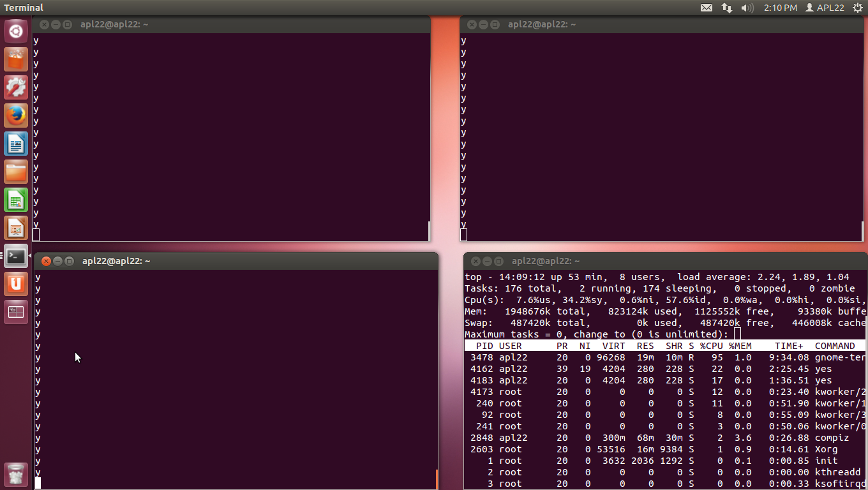Open the Workspace Switcher in the launcher
The height and width of the screenshot is (490, 868).
(16, 312)
